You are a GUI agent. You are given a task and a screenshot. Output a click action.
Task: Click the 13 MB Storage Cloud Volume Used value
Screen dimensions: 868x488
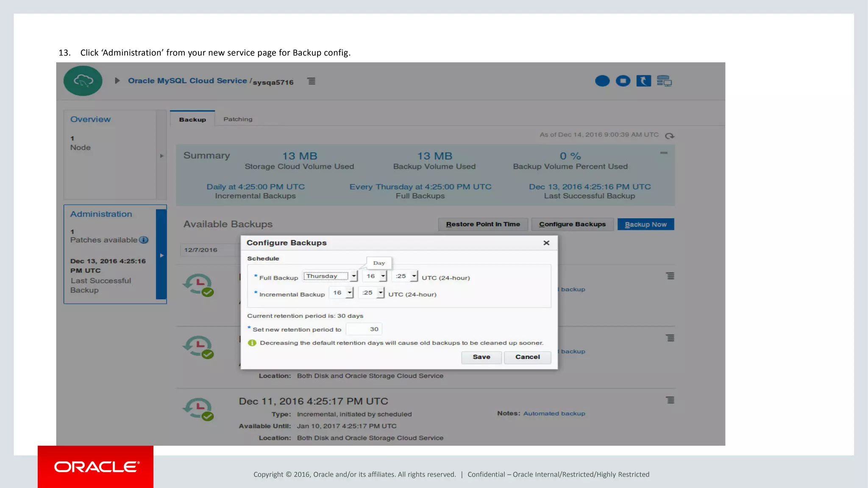[x=300, y=156]
